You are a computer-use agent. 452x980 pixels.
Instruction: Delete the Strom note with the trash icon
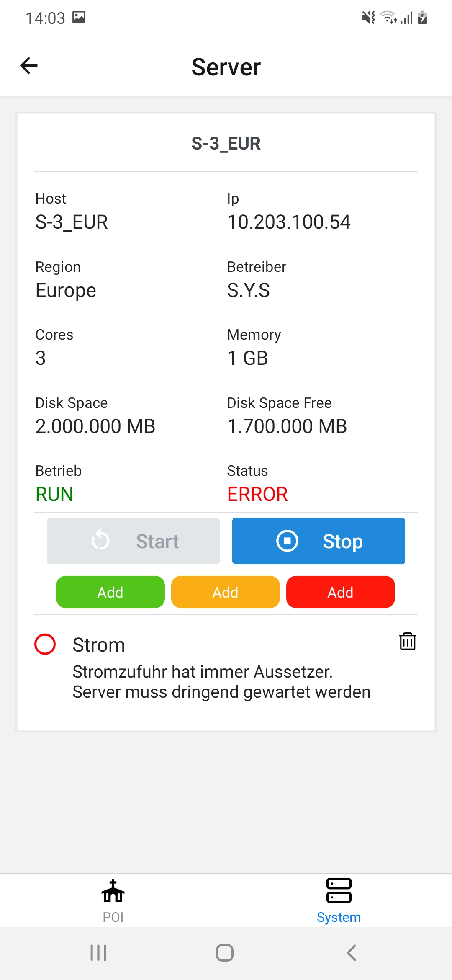(x=407, y=641)
